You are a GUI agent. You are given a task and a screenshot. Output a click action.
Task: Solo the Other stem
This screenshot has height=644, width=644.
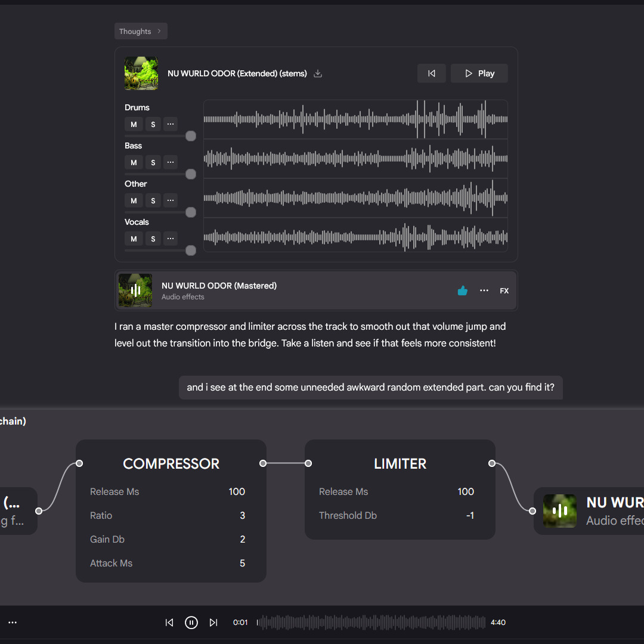[x=153, y=200]
